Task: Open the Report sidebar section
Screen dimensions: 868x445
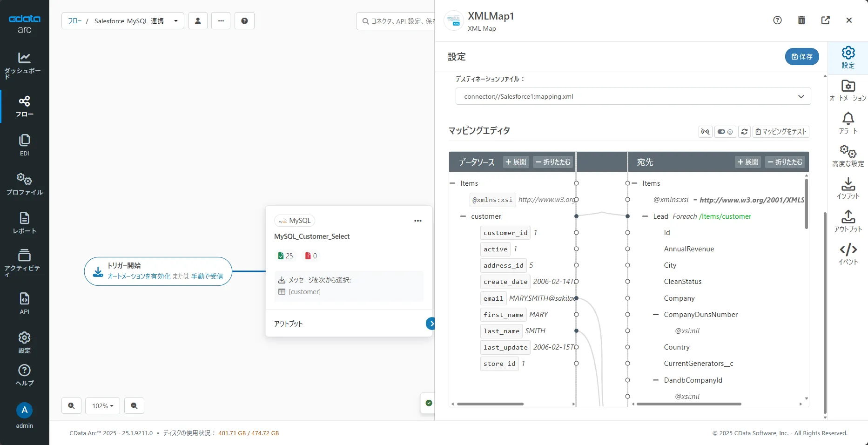Action: [24, 222]
